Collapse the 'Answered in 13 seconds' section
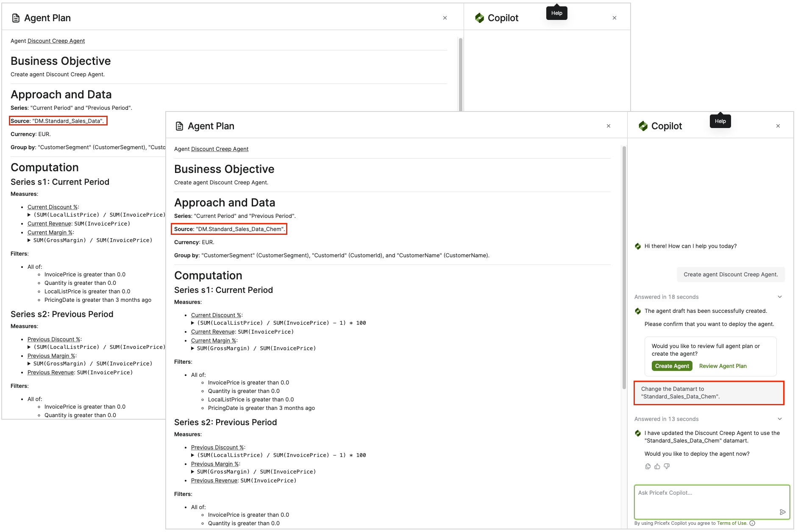The image size is (798, 532). pyautogui.click(x=780, y=419)
